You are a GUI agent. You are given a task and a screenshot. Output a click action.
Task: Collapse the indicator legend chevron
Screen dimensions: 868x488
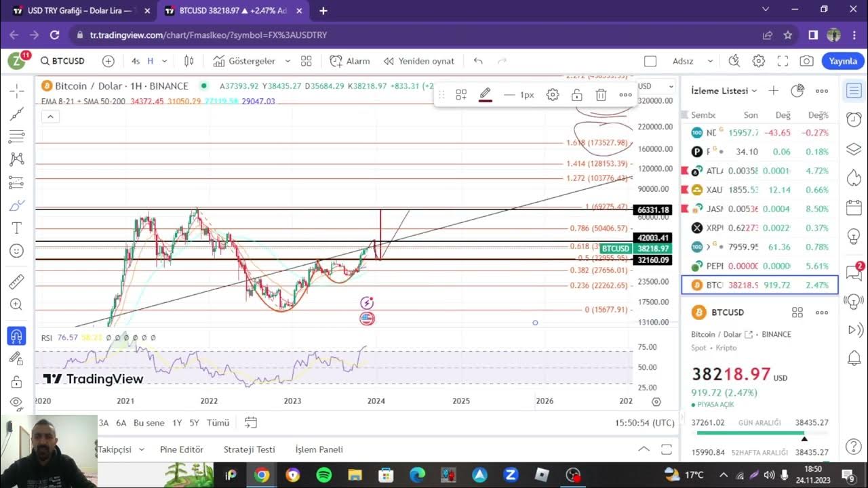(50, 117)
